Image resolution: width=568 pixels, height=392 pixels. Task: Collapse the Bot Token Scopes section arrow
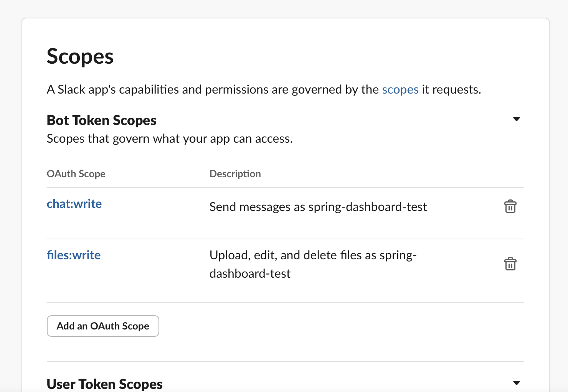click(x=517, y=119)
